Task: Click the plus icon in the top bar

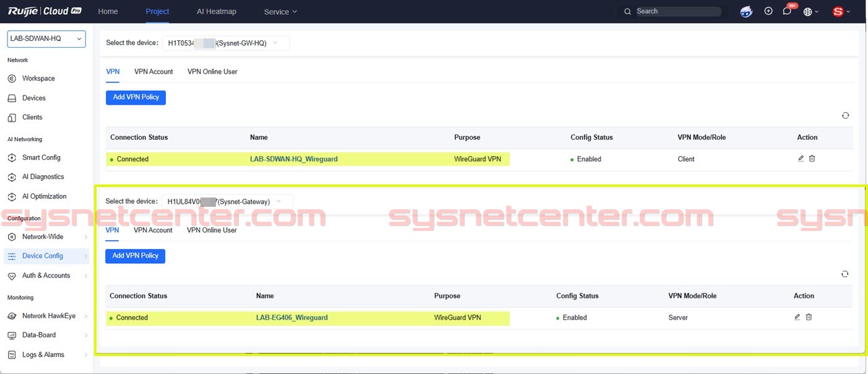Action: (x=768, y=11)
